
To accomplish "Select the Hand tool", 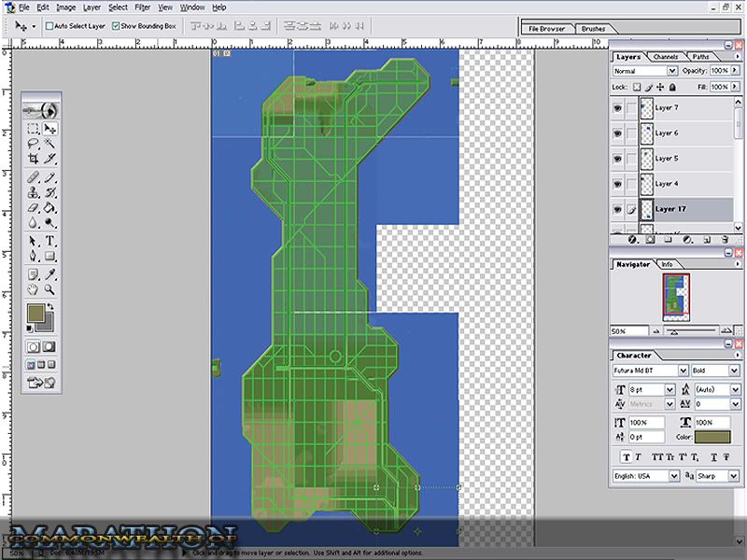I will (x=33, y=290).
